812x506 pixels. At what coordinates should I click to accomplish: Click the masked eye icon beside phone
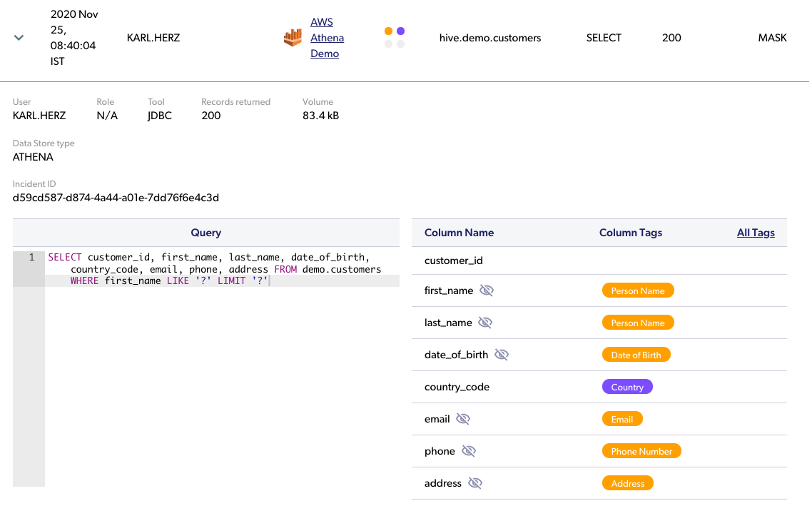(469, 451)
